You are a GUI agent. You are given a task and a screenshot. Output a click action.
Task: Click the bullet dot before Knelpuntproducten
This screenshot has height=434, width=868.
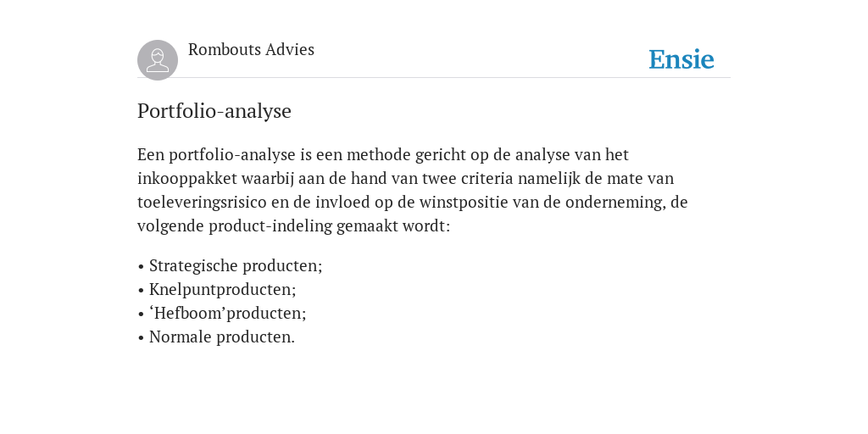pyautogui.click(x=141, y=291)
